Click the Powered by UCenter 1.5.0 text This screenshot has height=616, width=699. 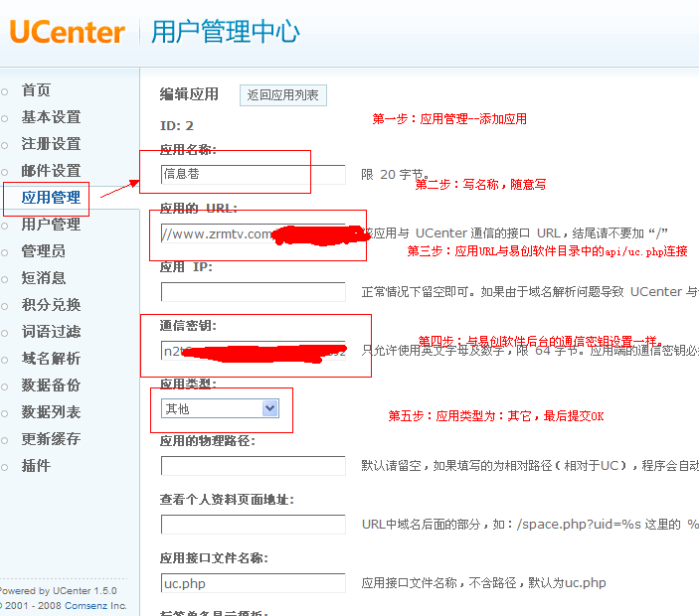tap(58, 591)
